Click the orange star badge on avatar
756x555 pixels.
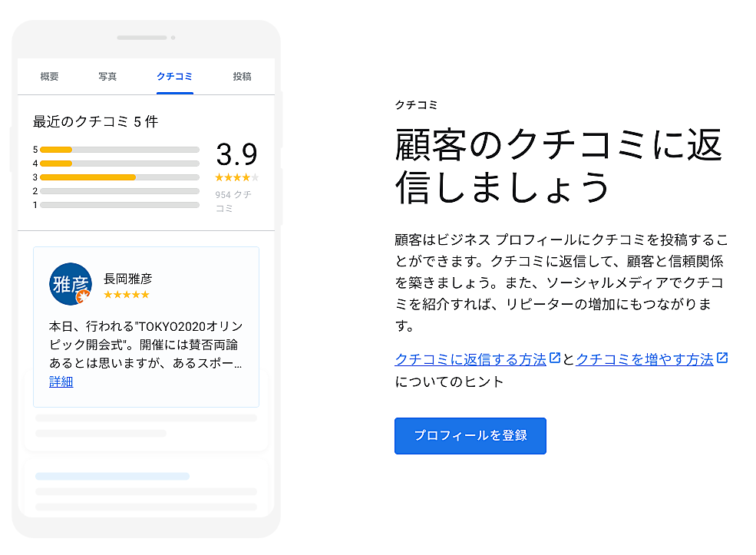pos(83,296)
